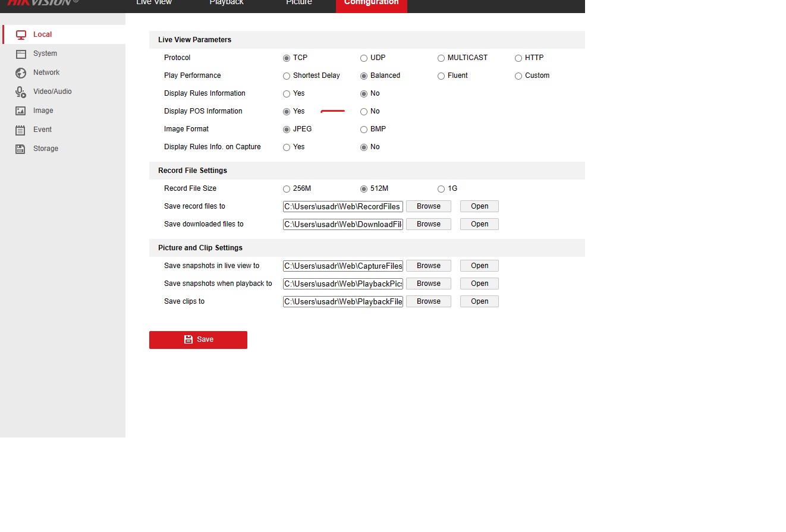Open System settings via its sidebar icon
786x532 pixels.
21,54
